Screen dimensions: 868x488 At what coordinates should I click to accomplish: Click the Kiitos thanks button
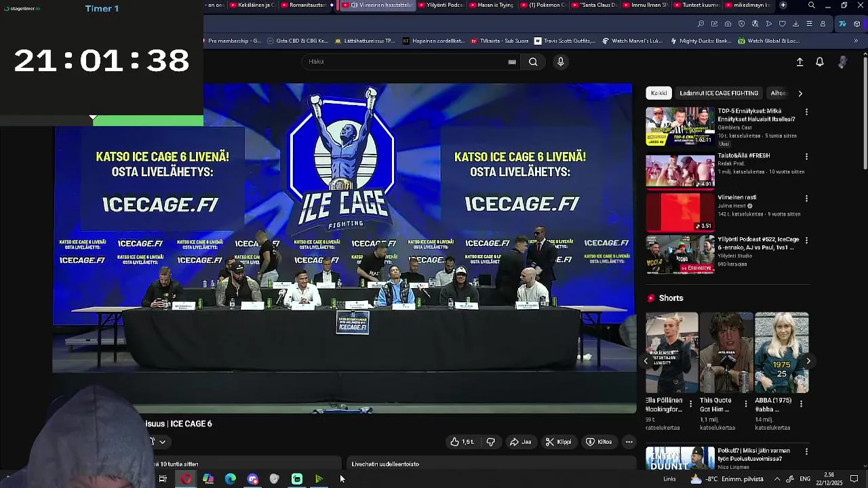coord(599,442)
